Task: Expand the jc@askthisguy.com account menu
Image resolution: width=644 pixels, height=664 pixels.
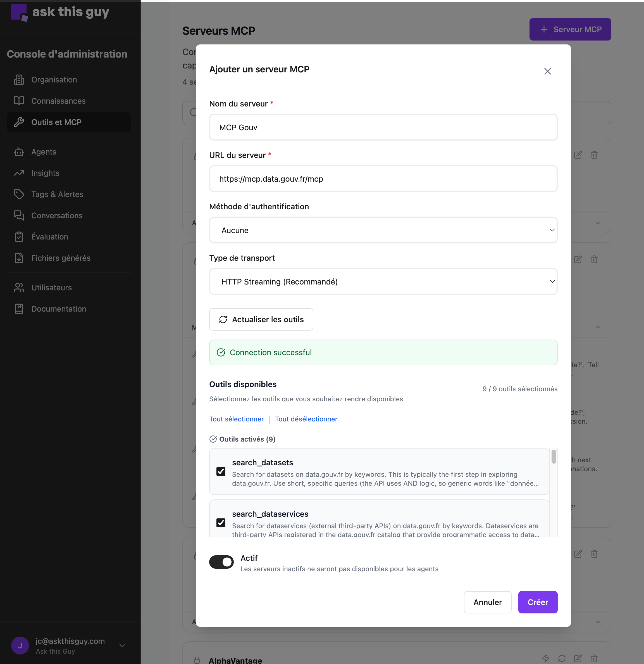Action: pyautogui.click(x=123, y=645)
